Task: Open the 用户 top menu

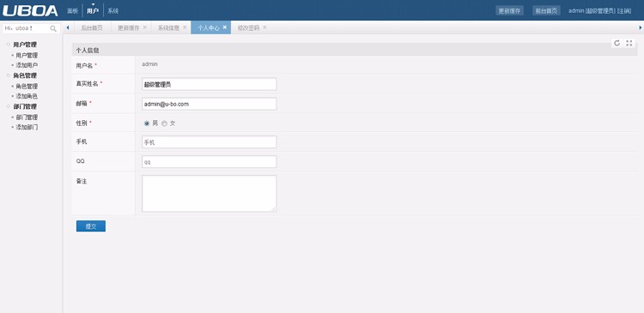Action: [x=93, y=11]
